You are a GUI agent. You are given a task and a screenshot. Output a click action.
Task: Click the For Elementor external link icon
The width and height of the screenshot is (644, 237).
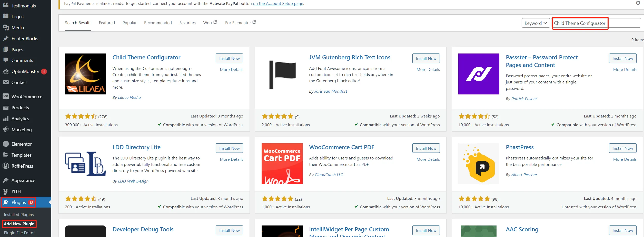click(x=254, y=22)
